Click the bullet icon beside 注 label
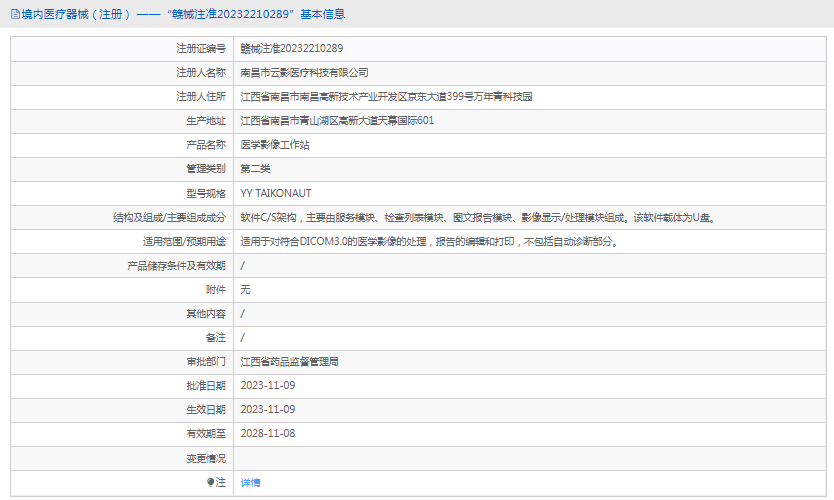 [211, 482]
